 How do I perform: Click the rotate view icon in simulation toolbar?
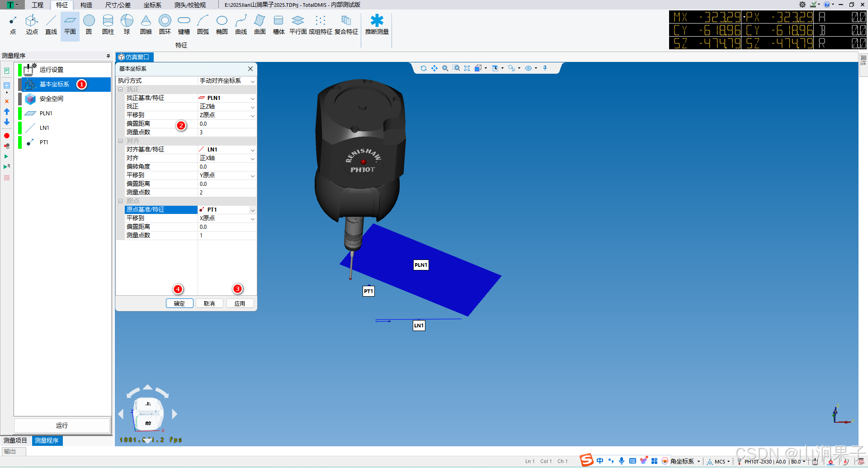(x=424, y=68)
